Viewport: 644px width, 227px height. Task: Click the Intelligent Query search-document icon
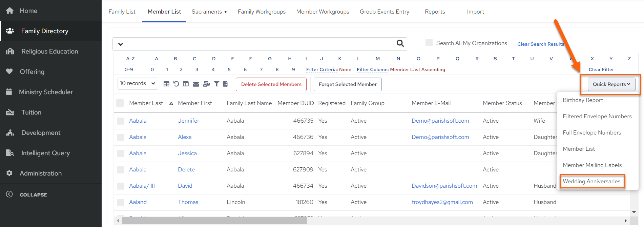point(10,153)
